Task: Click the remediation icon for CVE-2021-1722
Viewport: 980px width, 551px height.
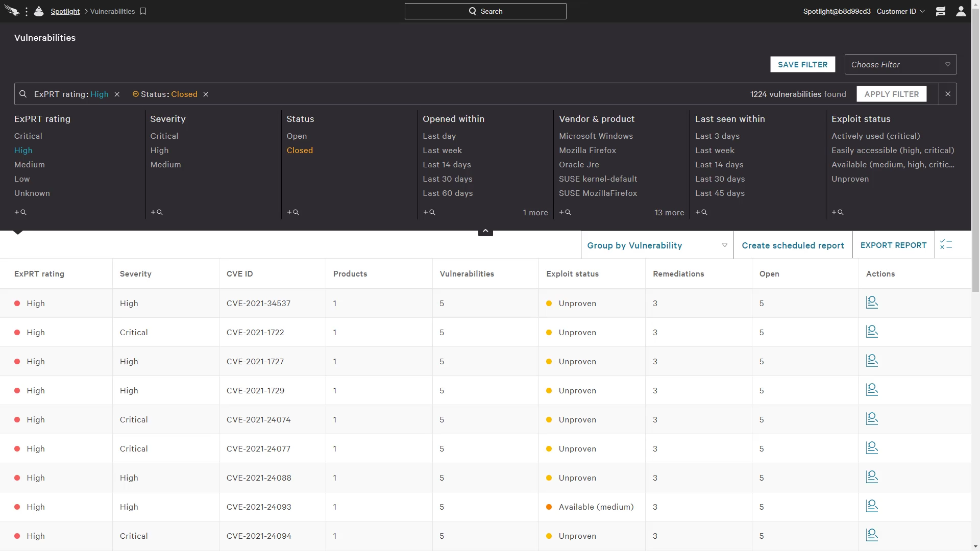Action: [x=872, y=332]
